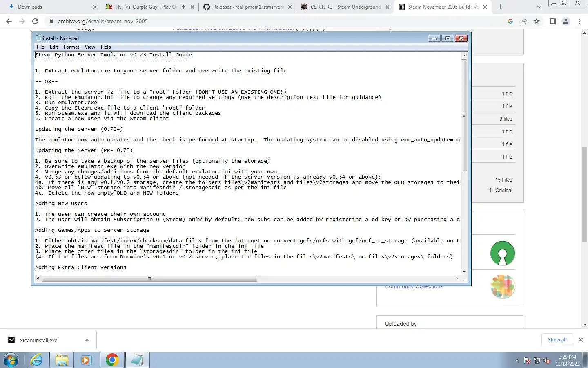Open Notepad's Edit menu
588x368 pixels.
coord(54,47)
